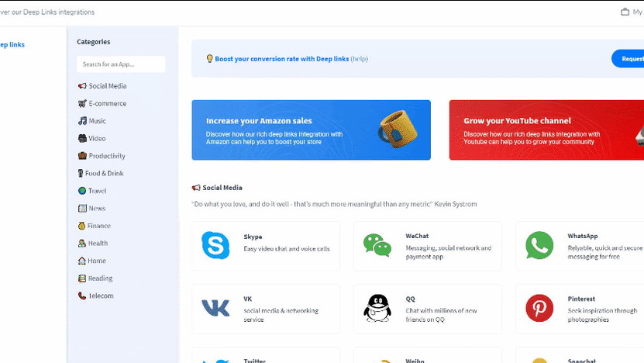Click the QQ penguin icon
Screen dimensions: 644x363
pyautogui.click(x=377, y=308)
